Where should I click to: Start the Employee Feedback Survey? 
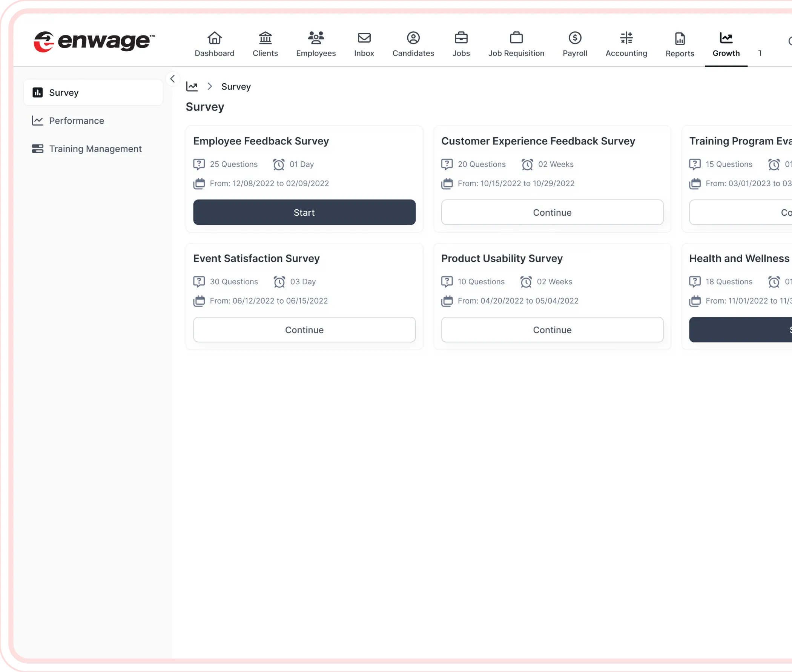[x=304, y=212]
